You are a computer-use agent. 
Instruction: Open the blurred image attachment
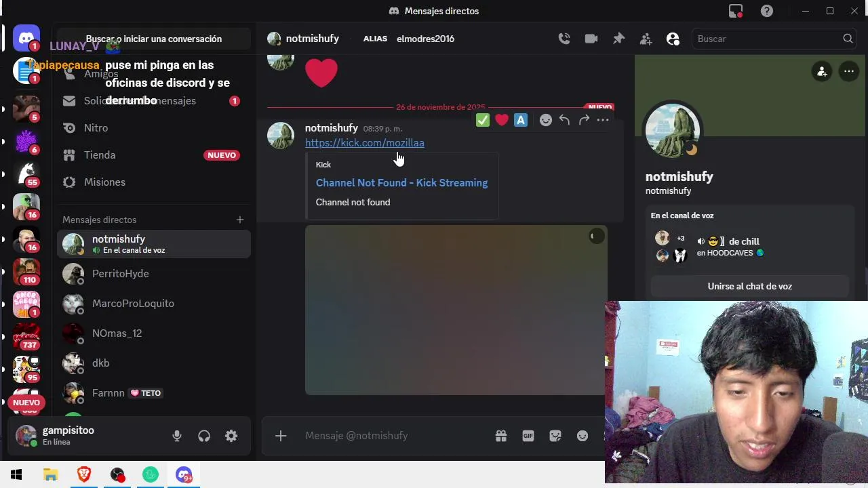pyautogui.click(x=456, y=310)
